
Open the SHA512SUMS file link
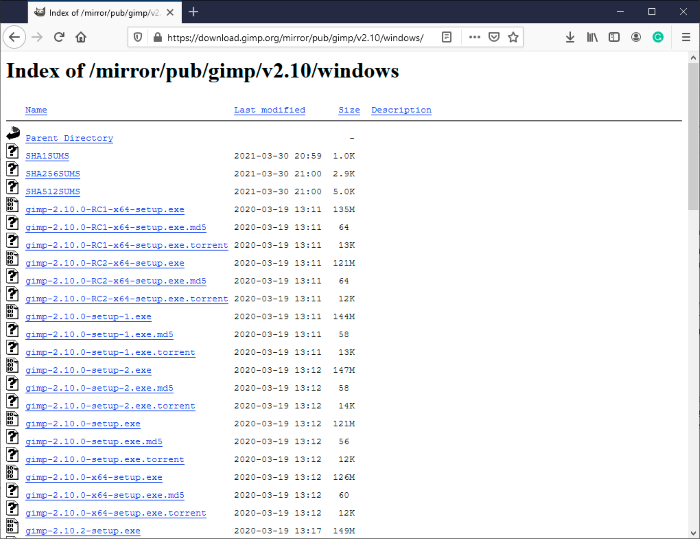point(53,192)
